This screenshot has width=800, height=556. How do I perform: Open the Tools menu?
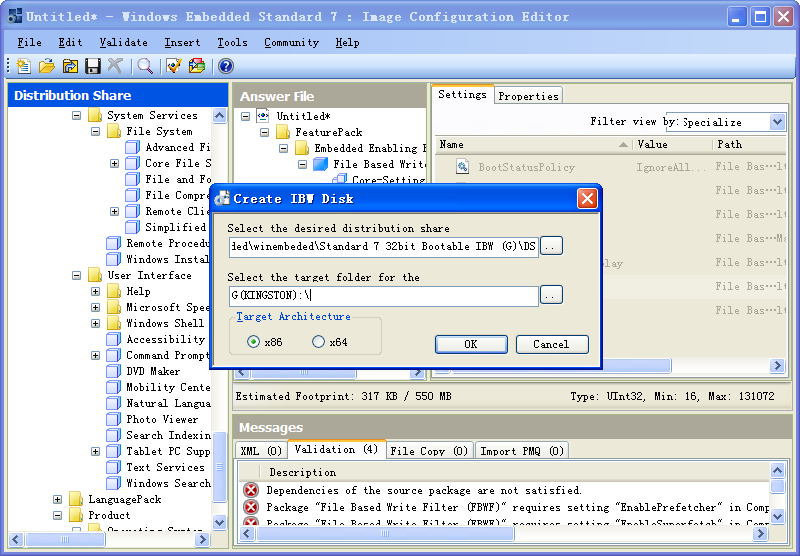(x=232, y=42)
